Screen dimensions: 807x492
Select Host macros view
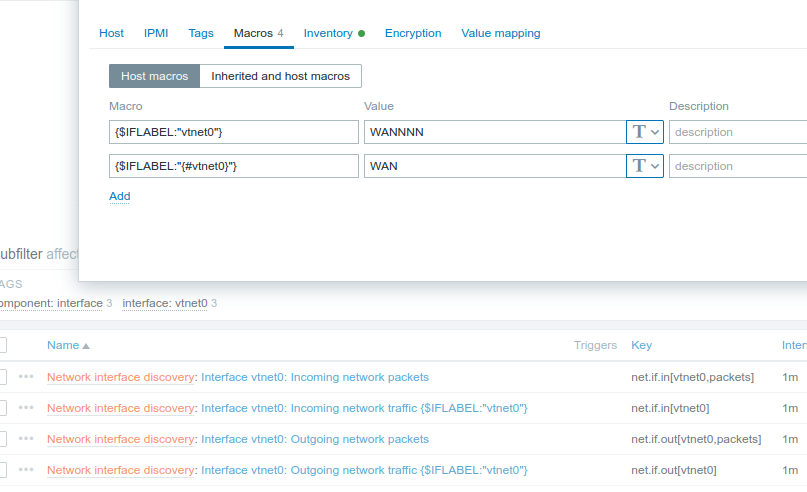154,76
